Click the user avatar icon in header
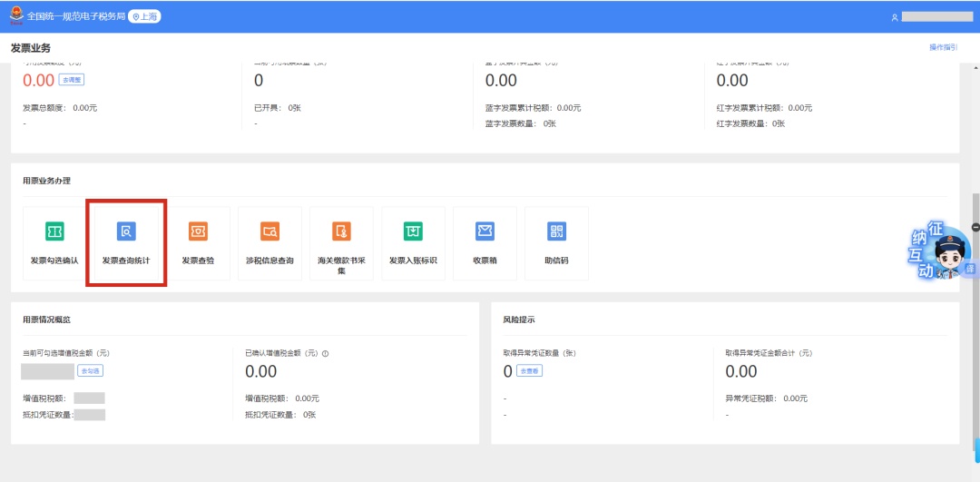The width and height of the screenshot is (980, 482). (x=894, y=17)
